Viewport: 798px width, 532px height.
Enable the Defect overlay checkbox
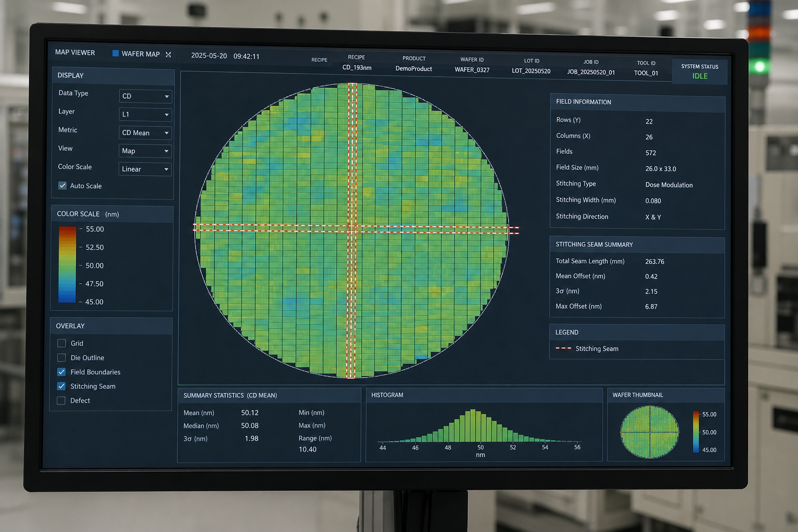coord(61,401)
